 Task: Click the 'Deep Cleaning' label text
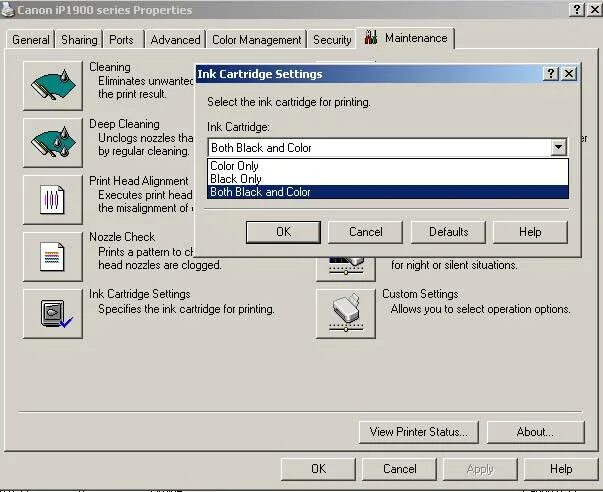(x=124, y=124)
